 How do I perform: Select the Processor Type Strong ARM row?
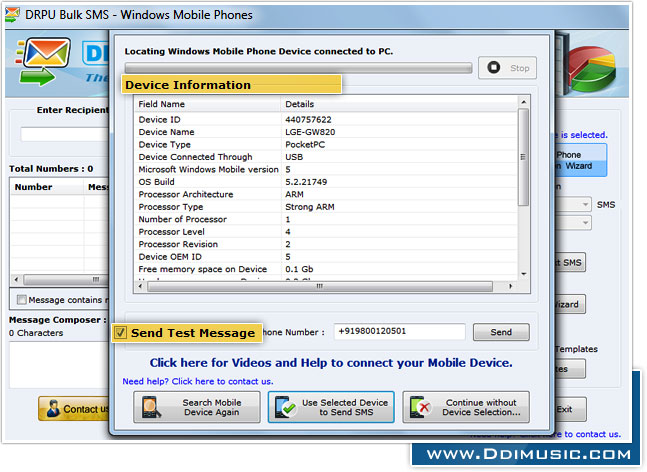point(326,207)
